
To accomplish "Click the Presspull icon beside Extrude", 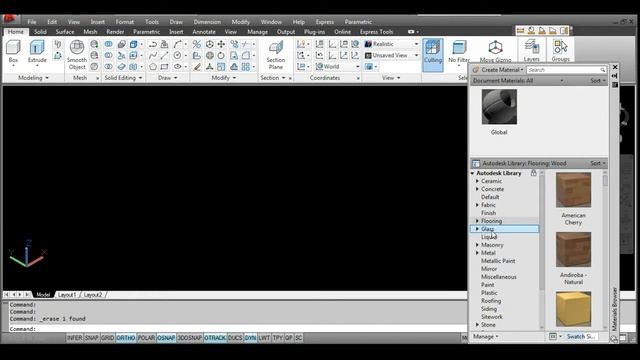I will point(58,55).
